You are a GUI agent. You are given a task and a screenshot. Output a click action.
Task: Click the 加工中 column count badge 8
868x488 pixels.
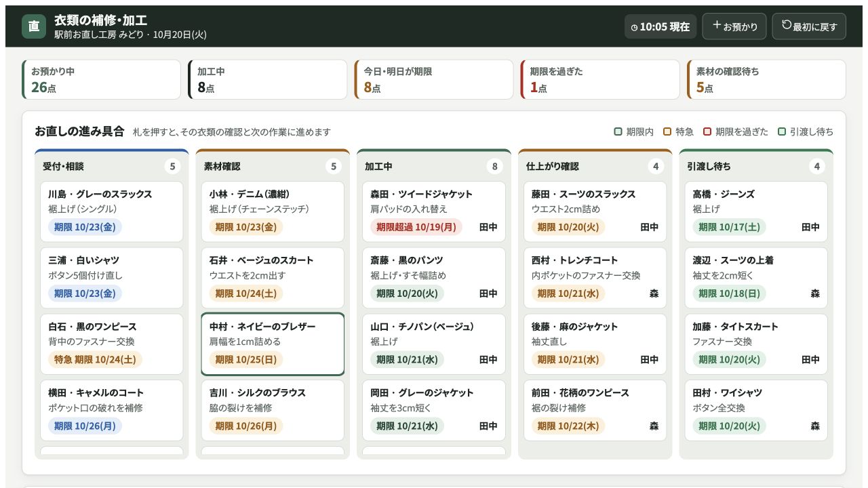tap(494, 166)
